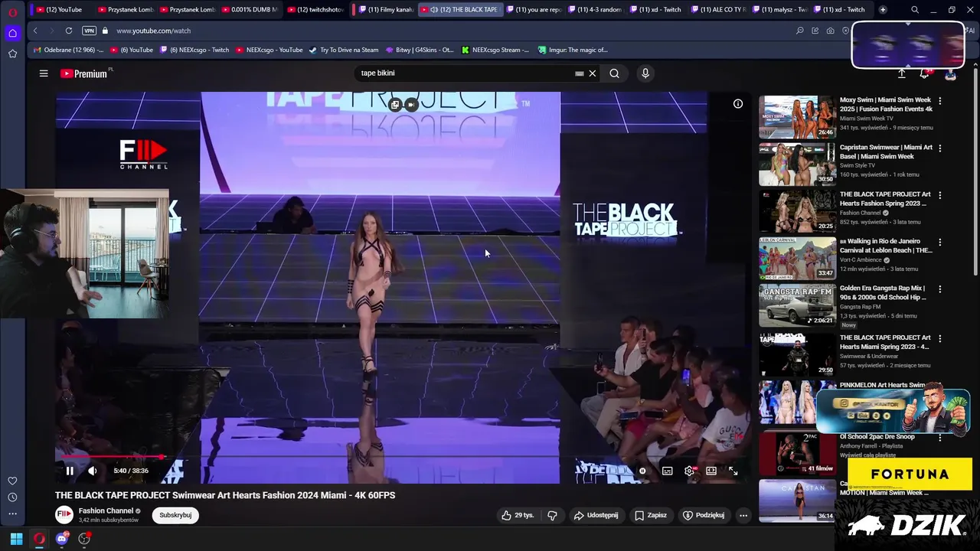The height and width of the screenshot is (551, 980).
Task: Save video with Zapisz button
Action: pos(650,515)
